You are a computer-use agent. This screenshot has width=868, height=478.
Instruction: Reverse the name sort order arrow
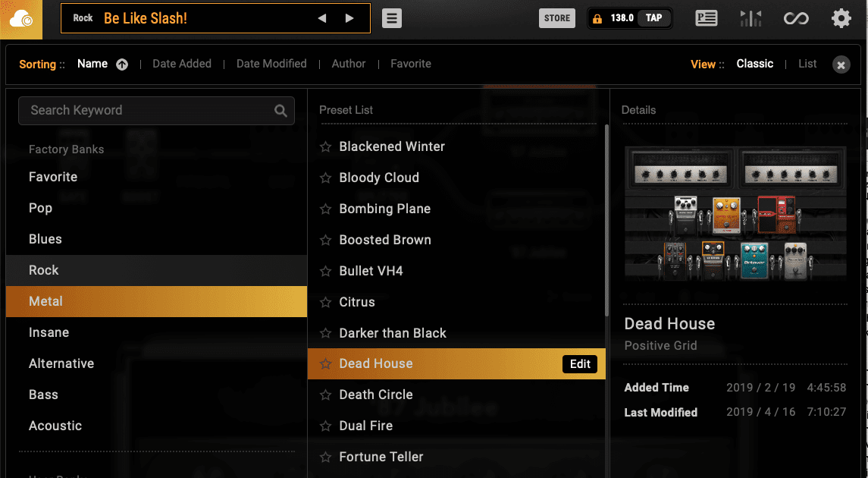122,64
